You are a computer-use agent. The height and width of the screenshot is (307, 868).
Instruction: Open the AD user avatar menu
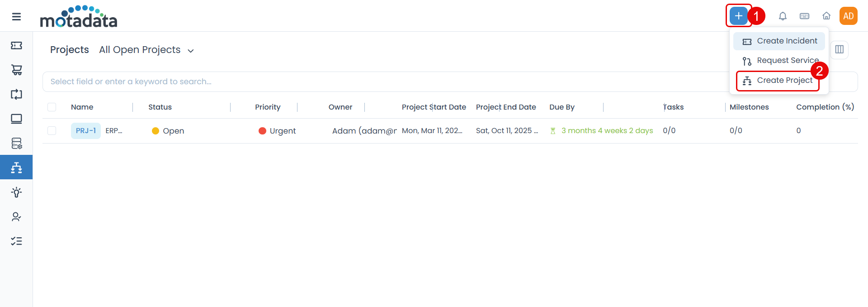click(x=848, y=16)
